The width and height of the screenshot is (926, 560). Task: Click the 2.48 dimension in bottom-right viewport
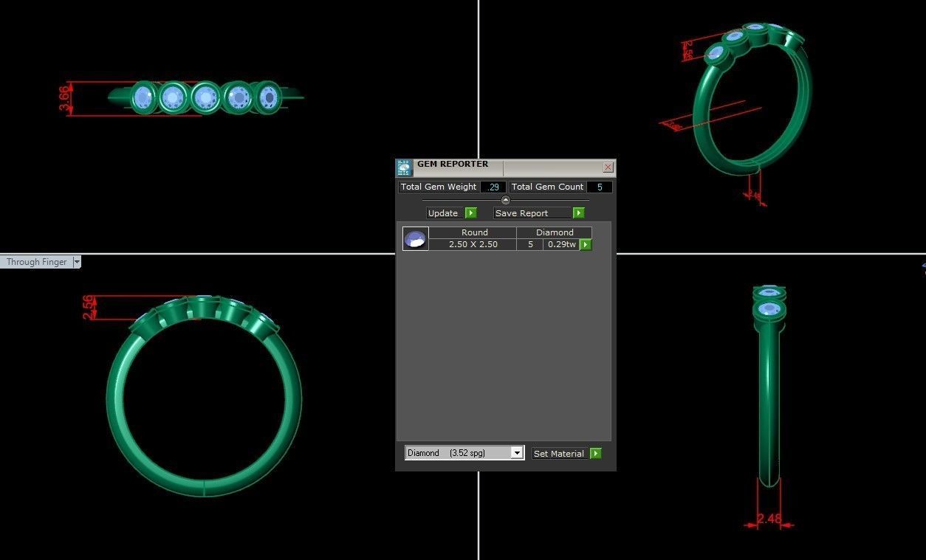769,519
